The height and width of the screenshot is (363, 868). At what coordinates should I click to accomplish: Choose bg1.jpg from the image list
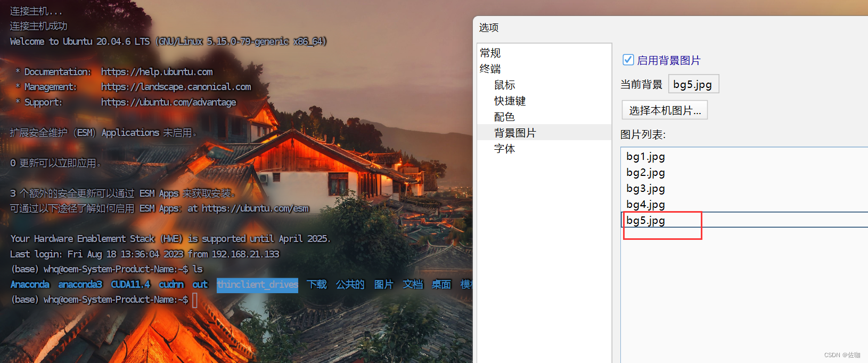point(645,157)
